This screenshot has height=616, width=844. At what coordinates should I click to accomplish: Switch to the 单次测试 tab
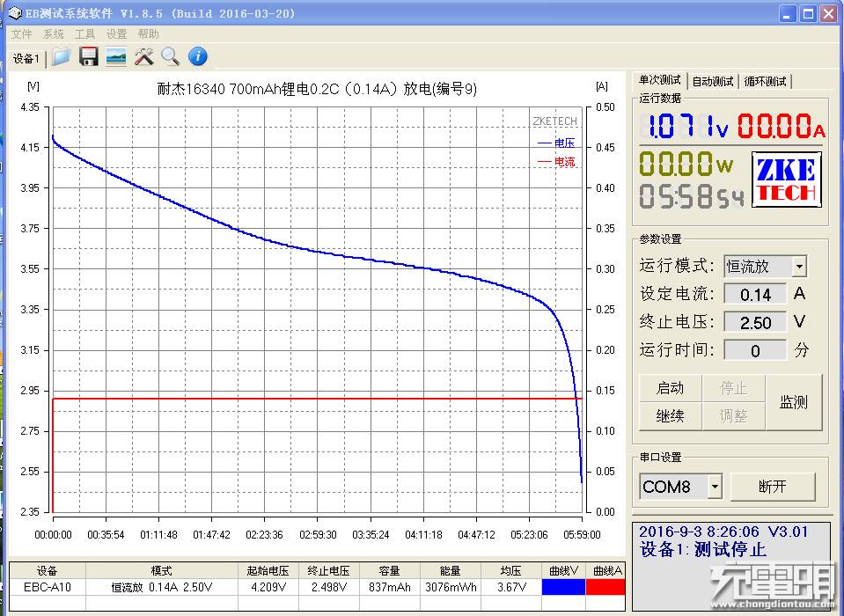[x=659, y=80]
